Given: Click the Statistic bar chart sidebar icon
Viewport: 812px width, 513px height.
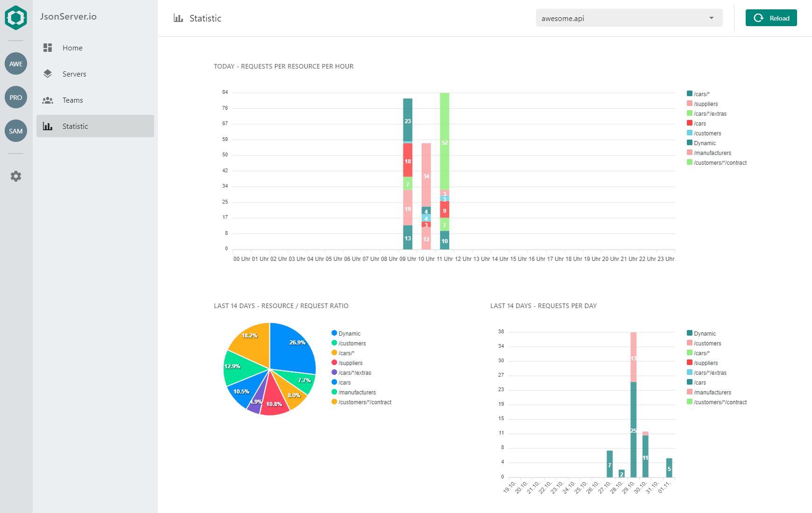Looking at the screenshot, I should [48, 126].
